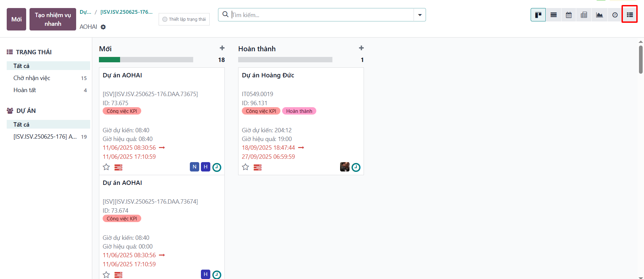Click photo avatar on Hoàng Đức task
Image resolution: width=644 pixels, height=279 pixels.
[x=345, y=167]
